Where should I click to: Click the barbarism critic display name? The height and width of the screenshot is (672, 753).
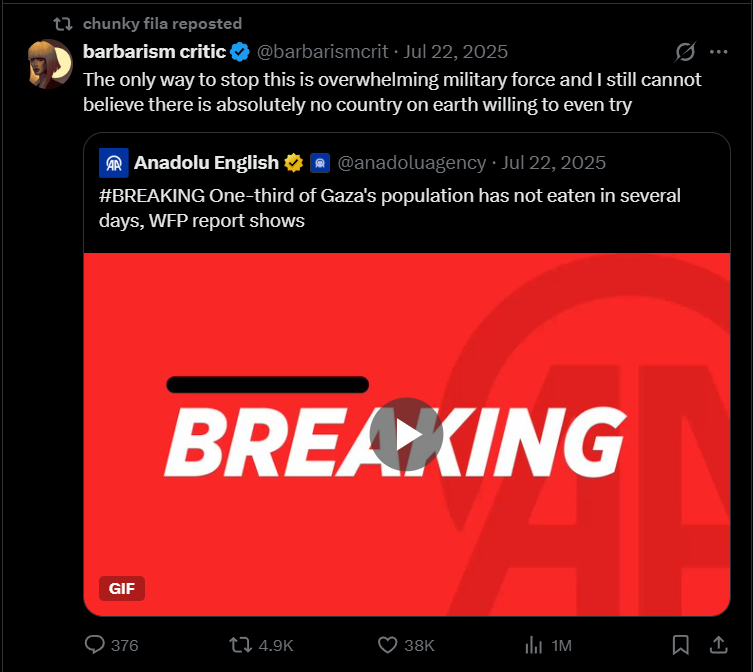(x=154, y=52)
